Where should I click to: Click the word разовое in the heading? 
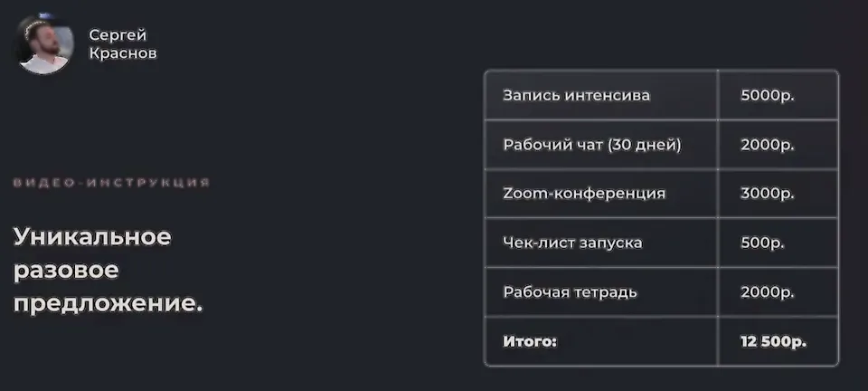coord(66,270)
